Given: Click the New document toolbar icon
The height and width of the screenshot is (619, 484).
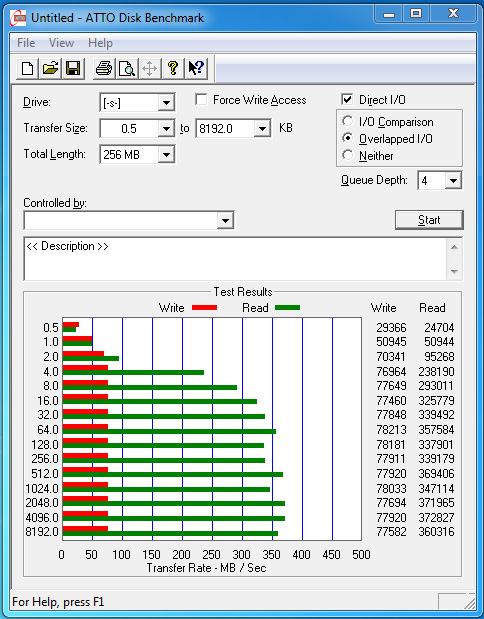Looking at the screenshot, I should [27, 69].
